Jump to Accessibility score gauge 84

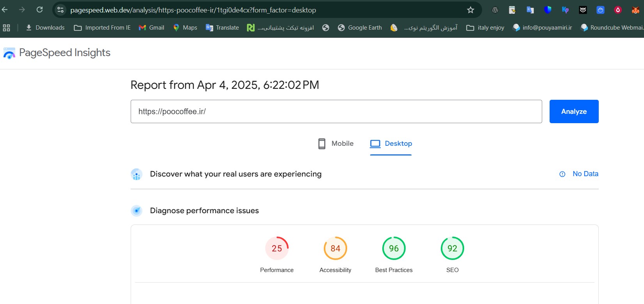(x=335, y=248)
